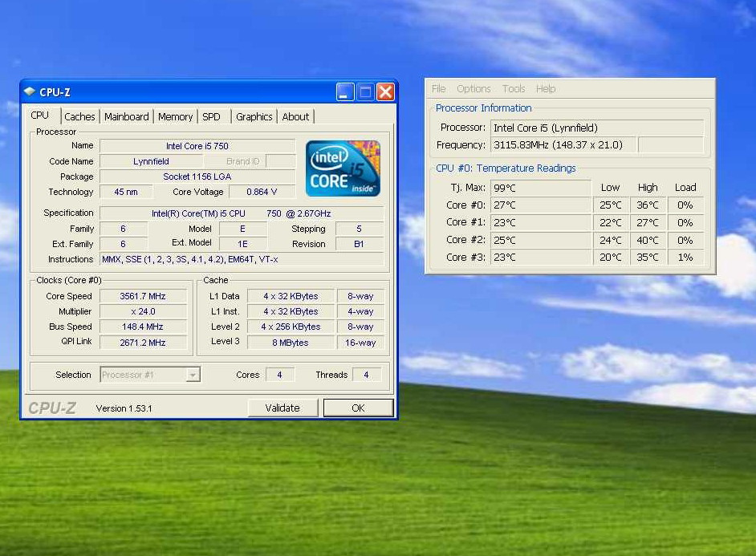Open the Graphics tab

point(254,116)
